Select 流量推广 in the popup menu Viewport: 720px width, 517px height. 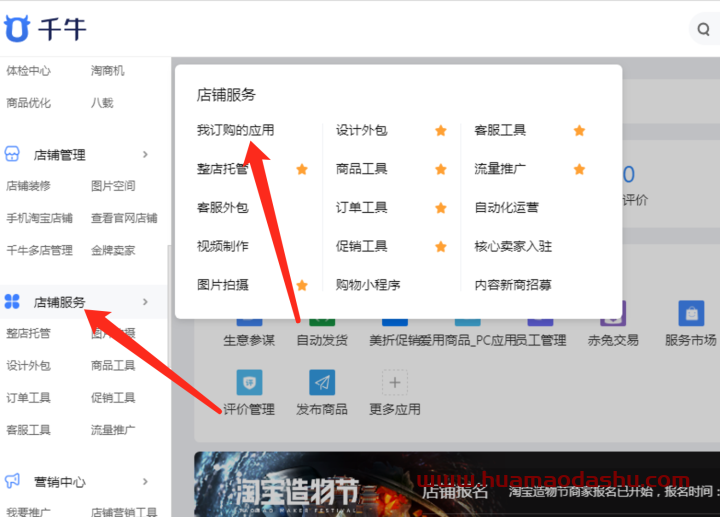(500, 169)
